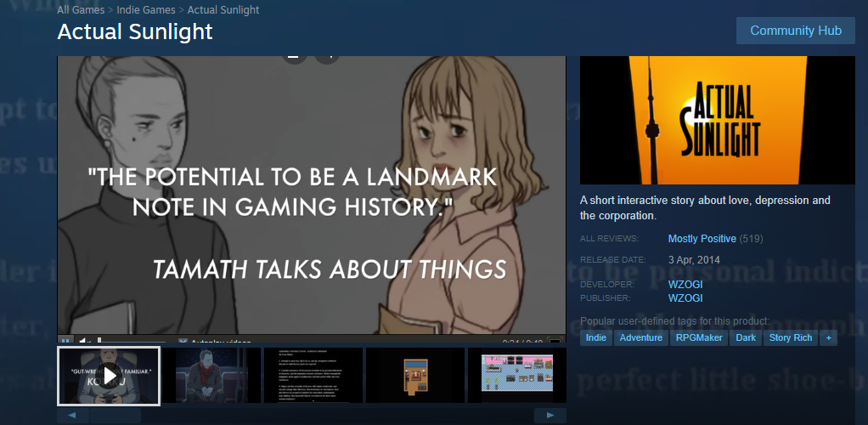This screenshot has width=868, height=425.
Task: Click the Actual Sunlight header artwork
Action: pos(718,120)
